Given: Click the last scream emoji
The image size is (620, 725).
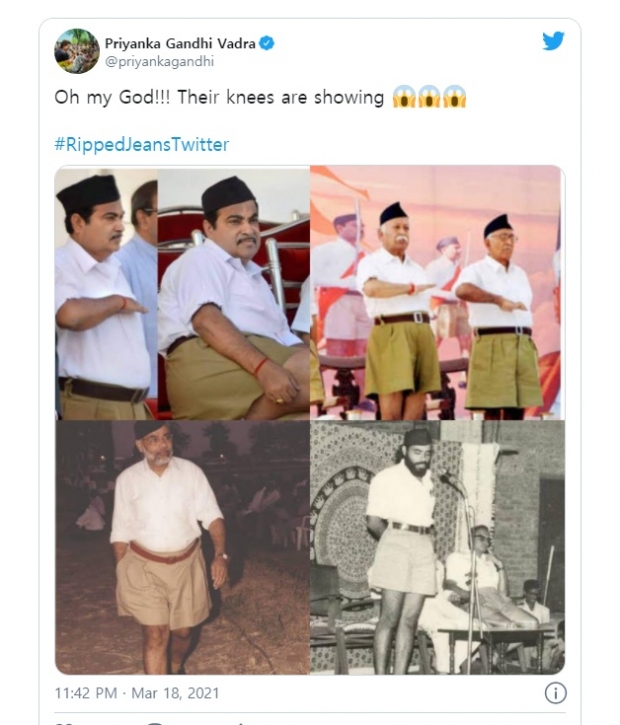Looking at the screenshot, I should (455, 98).
